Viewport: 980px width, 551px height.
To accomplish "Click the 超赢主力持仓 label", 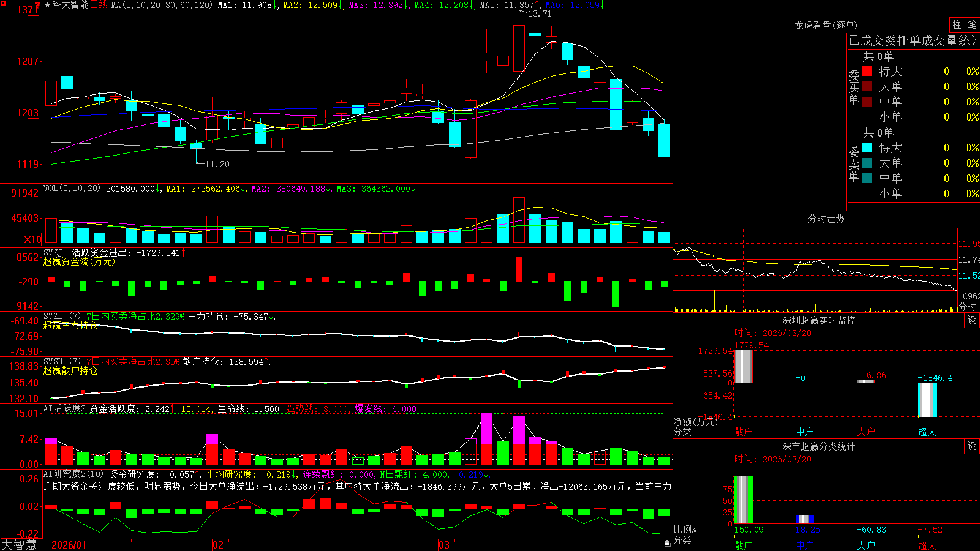I will [x=70, y=325].
